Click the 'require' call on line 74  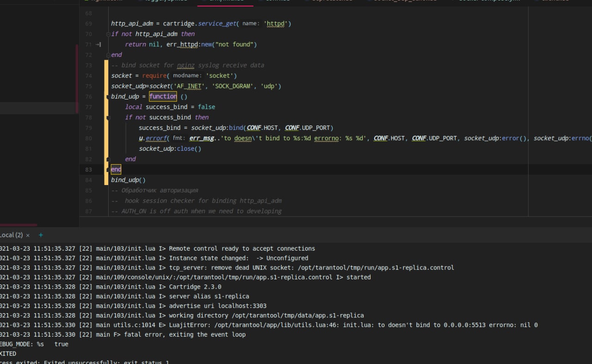[154, 75]
